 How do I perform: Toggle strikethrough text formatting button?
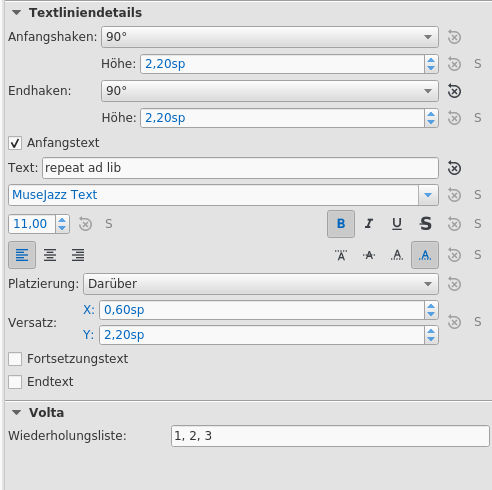[425, 224]
